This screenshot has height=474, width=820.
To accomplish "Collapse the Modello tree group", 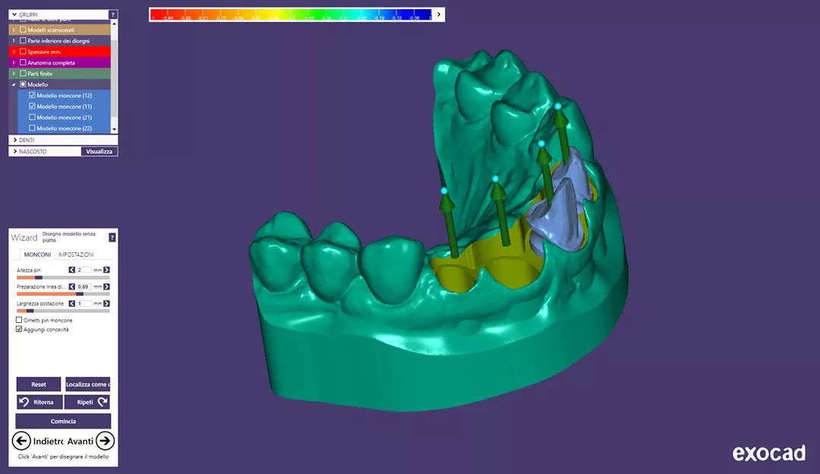I will point(14,84).
